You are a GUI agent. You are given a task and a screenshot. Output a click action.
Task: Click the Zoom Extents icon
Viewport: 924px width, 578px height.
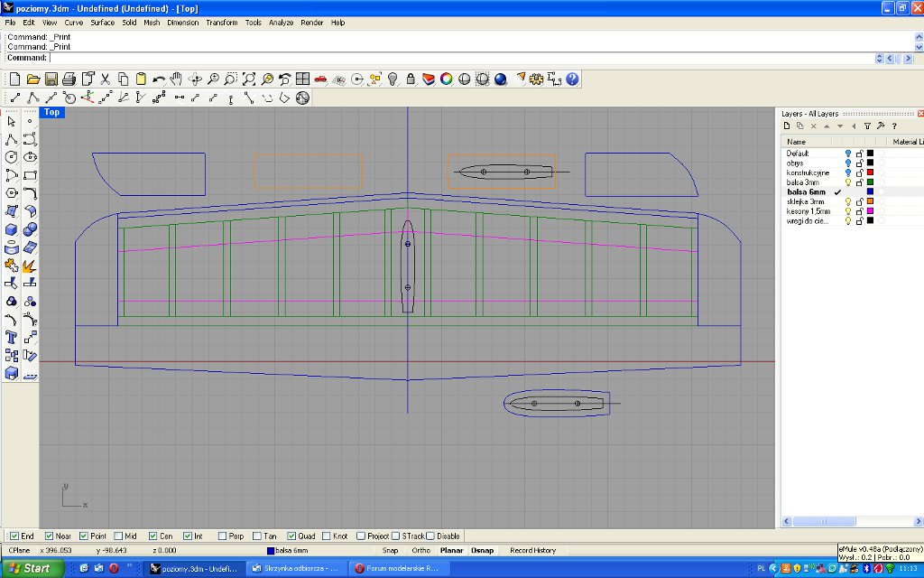coord(248,79)
